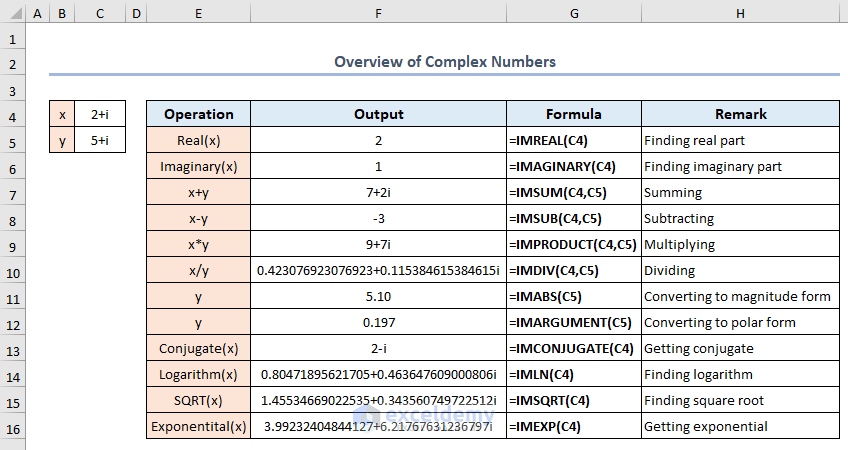Click the title 'Overview of Complex Numbers'
848x450 pixels.
[445, 62]
